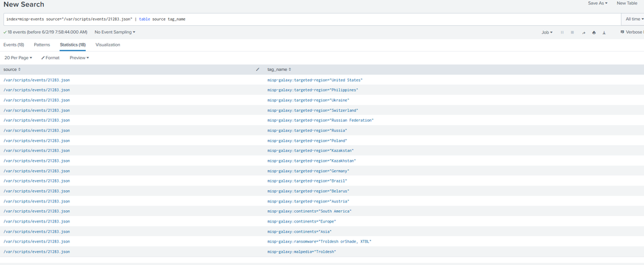Select the continents="South America" cell
Image resolution: width=644 pixels, height=265 pixels.
click(x=309, y=211)
